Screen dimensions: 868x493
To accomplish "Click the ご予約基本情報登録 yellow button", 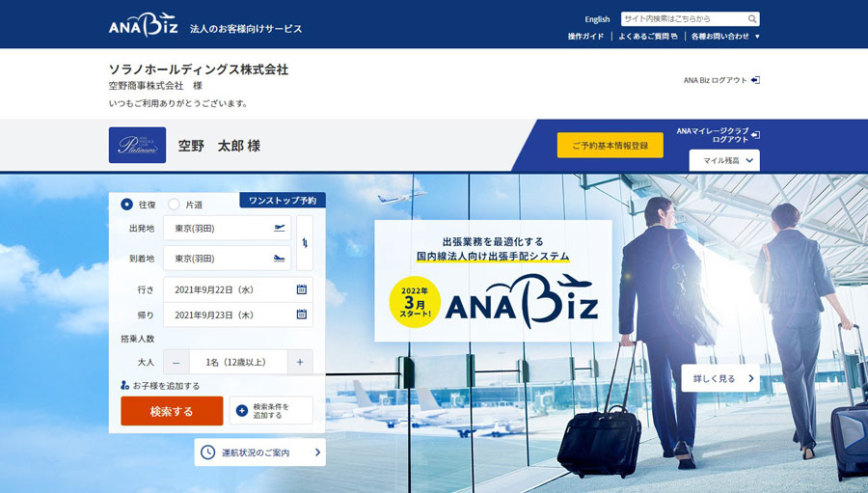I will pyautogui.click(x=610, y=145).
